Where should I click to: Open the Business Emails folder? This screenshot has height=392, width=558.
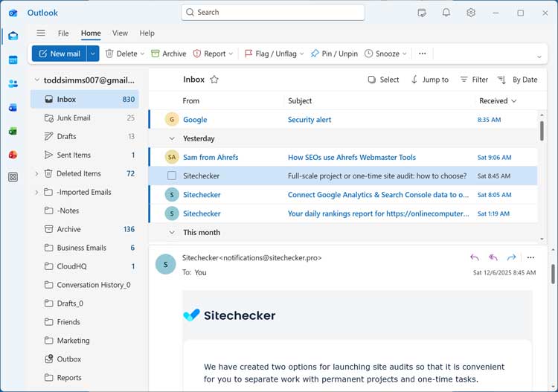pos(85,248)
